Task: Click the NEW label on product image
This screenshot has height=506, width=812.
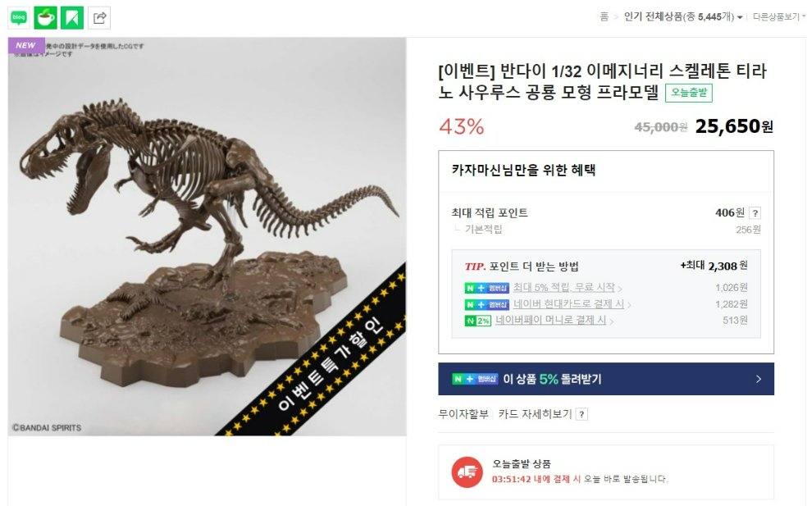Action: [26, 46]
